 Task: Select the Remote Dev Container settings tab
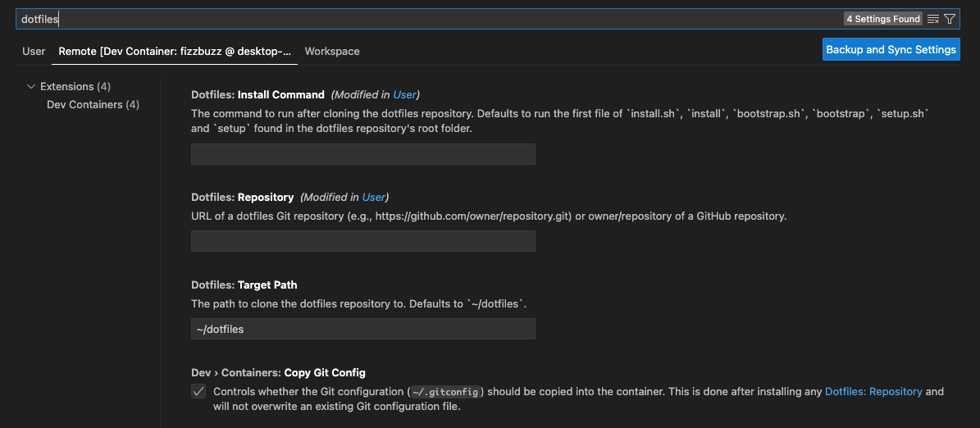175,51
